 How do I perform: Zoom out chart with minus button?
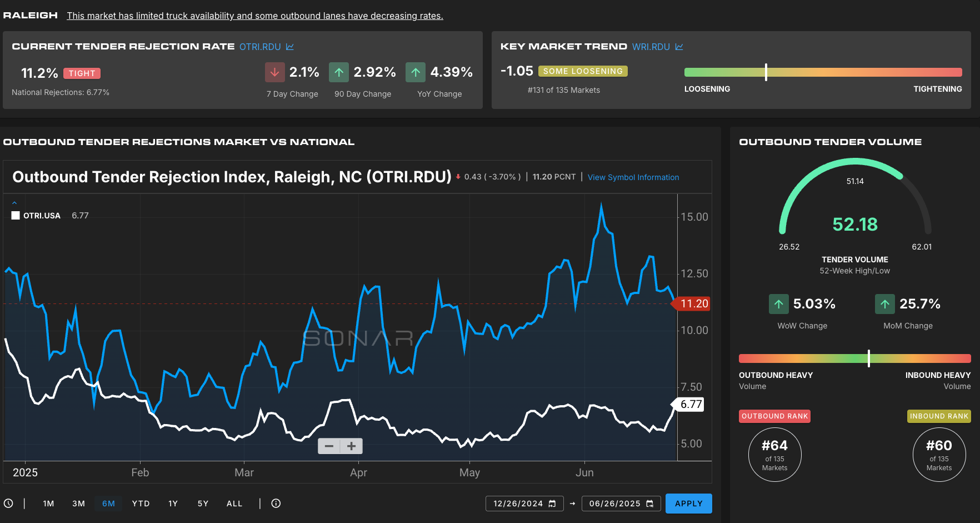pyautogui.click(x=329, y=446)
